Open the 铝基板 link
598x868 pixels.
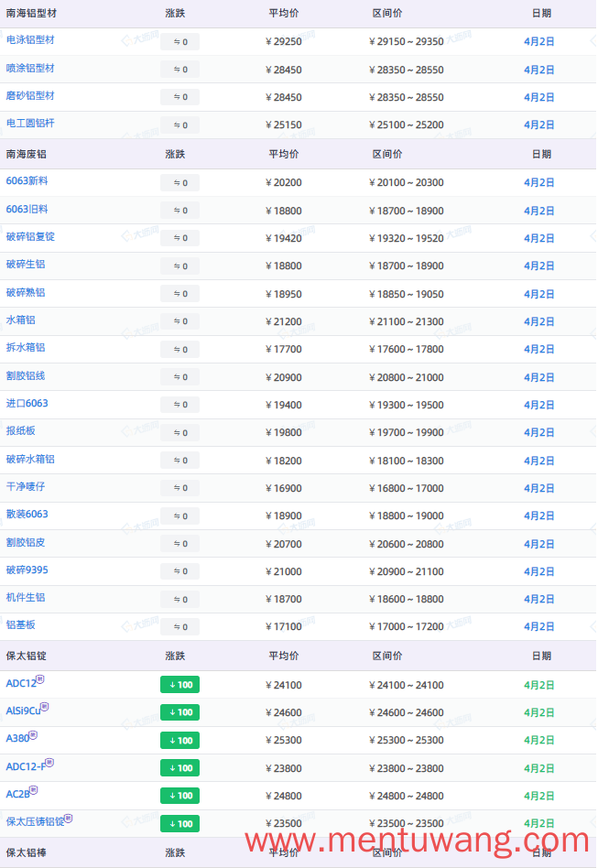20,625
